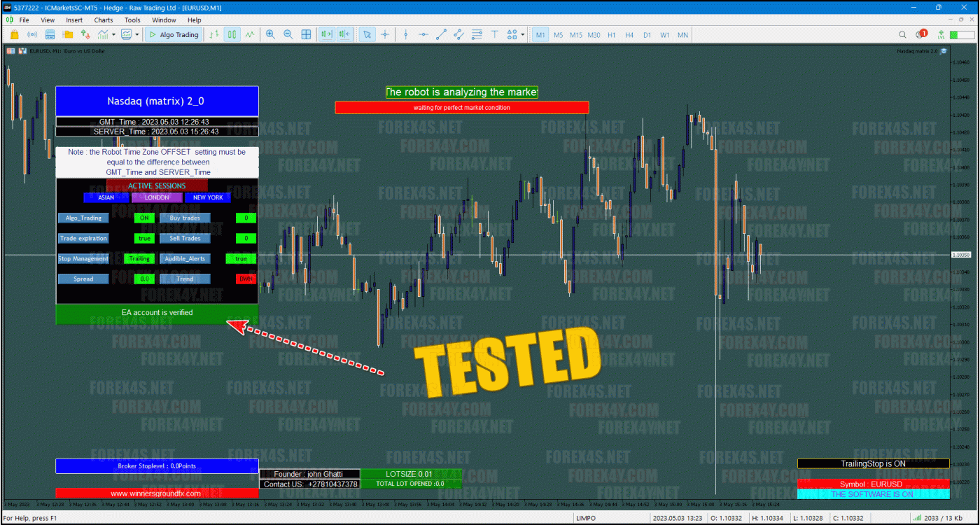980x525 pixels.
Task: Click the www.winnersgroundfx.com red banner
Action: (x=157, y=493)
